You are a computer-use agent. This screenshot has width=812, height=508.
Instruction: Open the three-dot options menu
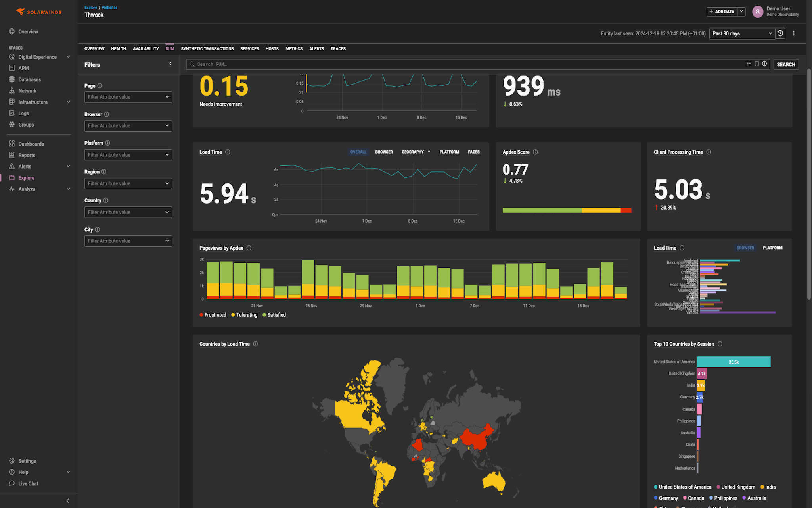pyautogui.click(x=793, y=33)
